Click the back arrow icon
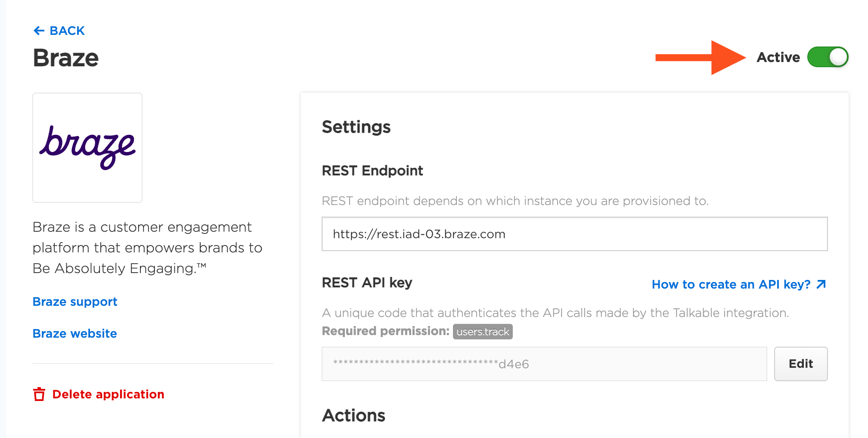 (39, 31)
